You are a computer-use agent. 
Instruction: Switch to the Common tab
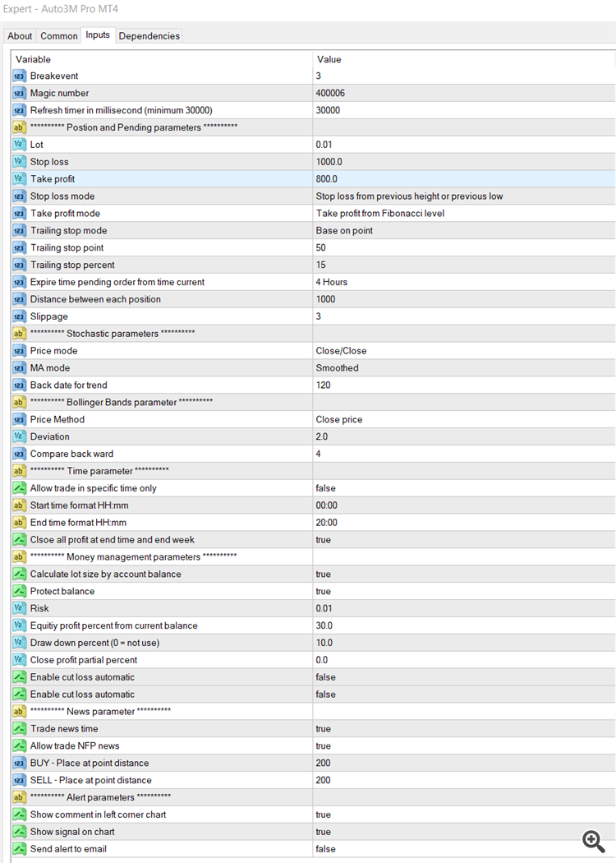click(x=59, y=36)
